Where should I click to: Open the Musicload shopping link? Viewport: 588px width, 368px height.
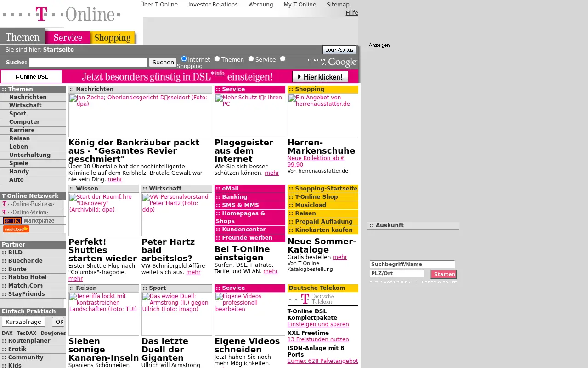(311, 205)
